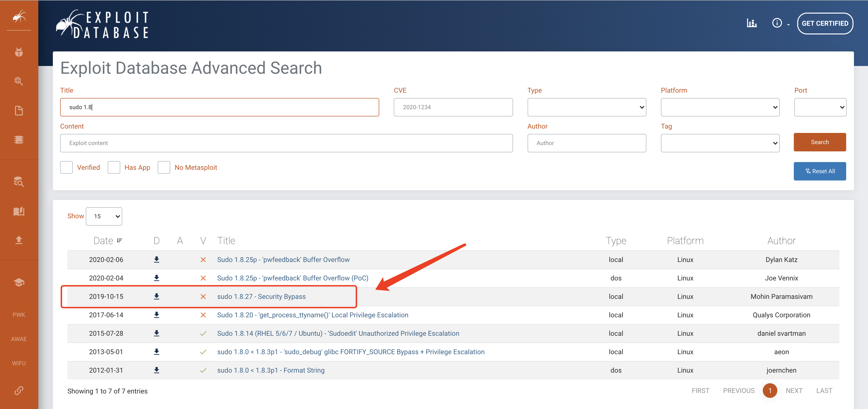Viewport: 868px width, 409px height.
Task: Open the Shellcodes chip icon in sidebar
Action: [x=19, y=139]
